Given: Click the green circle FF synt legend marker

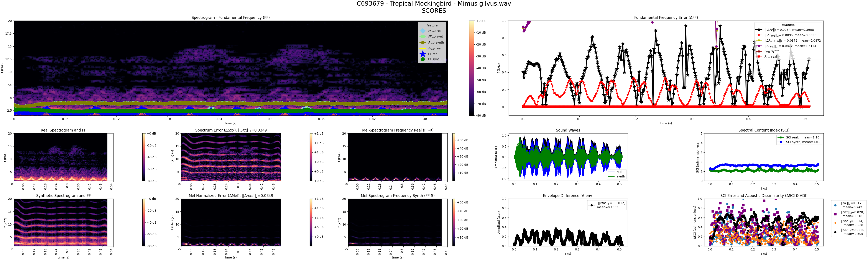Looking at the screenshot, I should coord(422,59).
